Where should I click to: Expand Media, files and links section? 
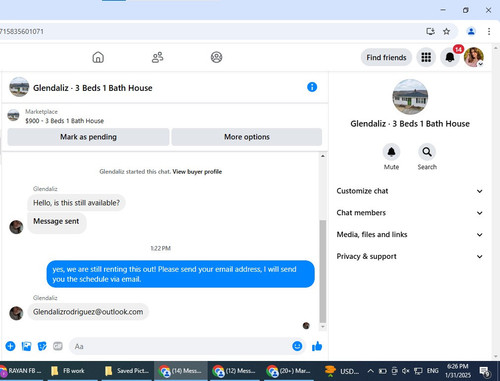410,235
